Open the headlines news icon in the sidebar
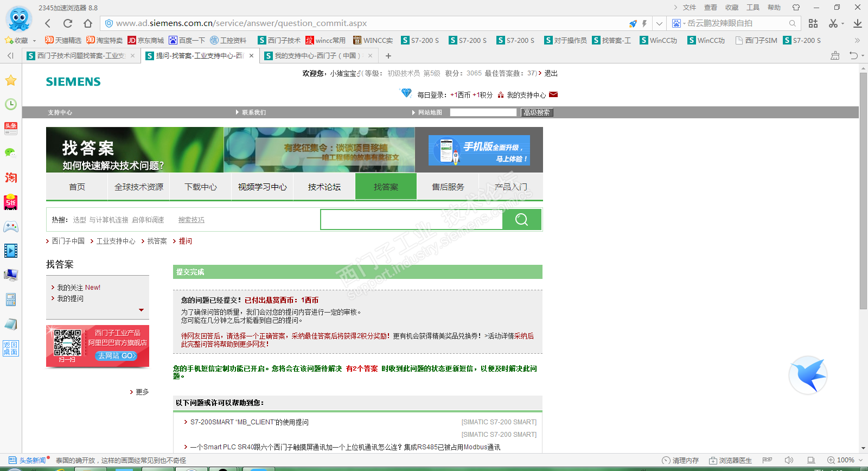Screen dimensions: 868x471 tap(11, 129)
